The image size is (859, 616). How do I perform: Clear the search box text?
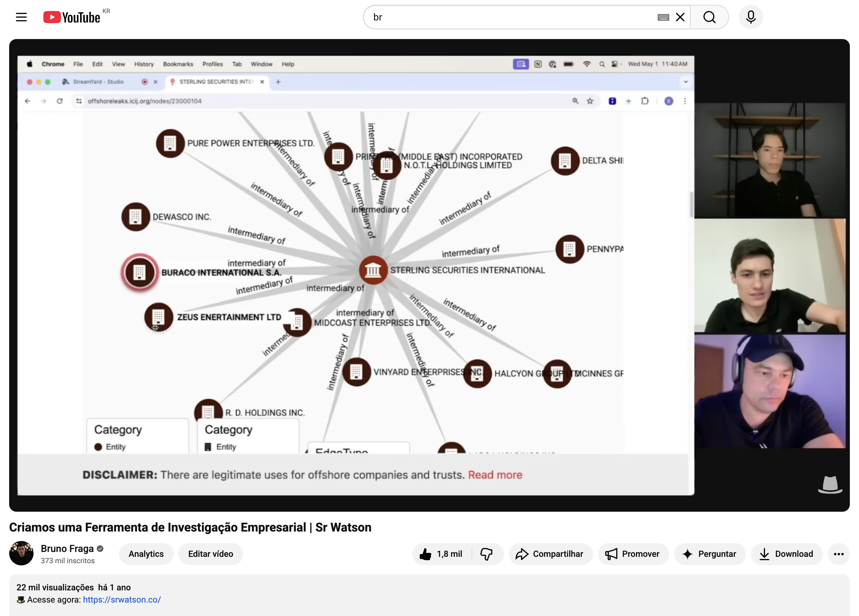[680, 17]
